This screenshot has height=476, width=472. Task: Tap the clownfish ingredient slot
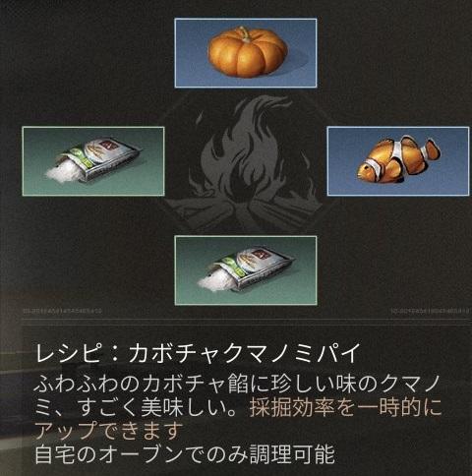(x=398, y=161)
